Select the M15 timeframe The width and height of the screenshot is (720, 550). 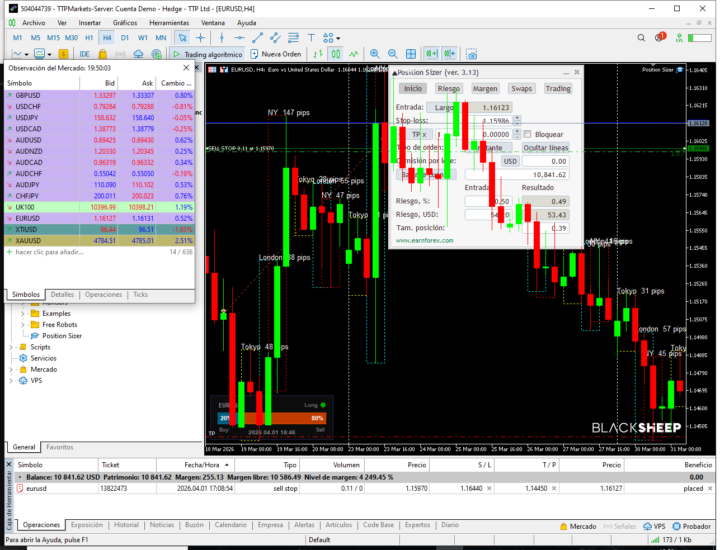[x=53, y=38]
